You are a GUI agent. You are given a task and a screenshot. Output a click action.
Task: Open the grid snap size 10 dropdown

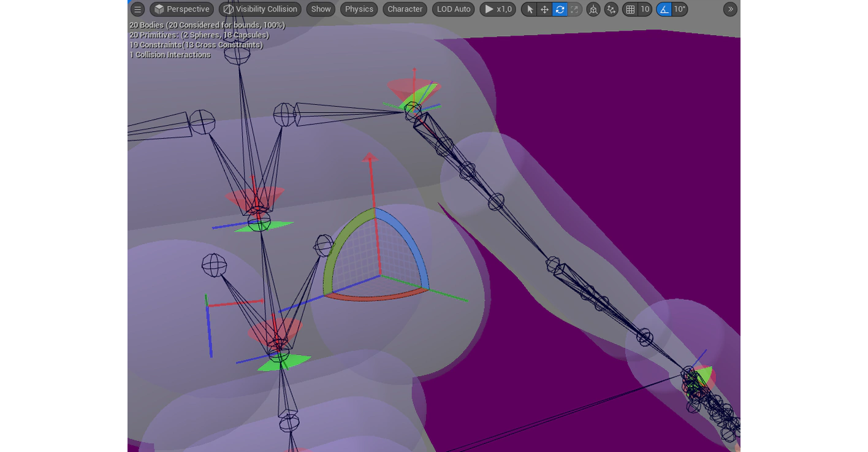(x=645, y=9)
